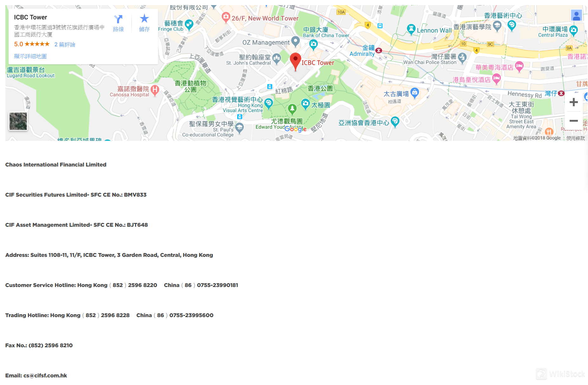The height and width of the screenshot is (385, 588).
Task: Click the St. John's Cathedral marker
Action: click(277, 58)
